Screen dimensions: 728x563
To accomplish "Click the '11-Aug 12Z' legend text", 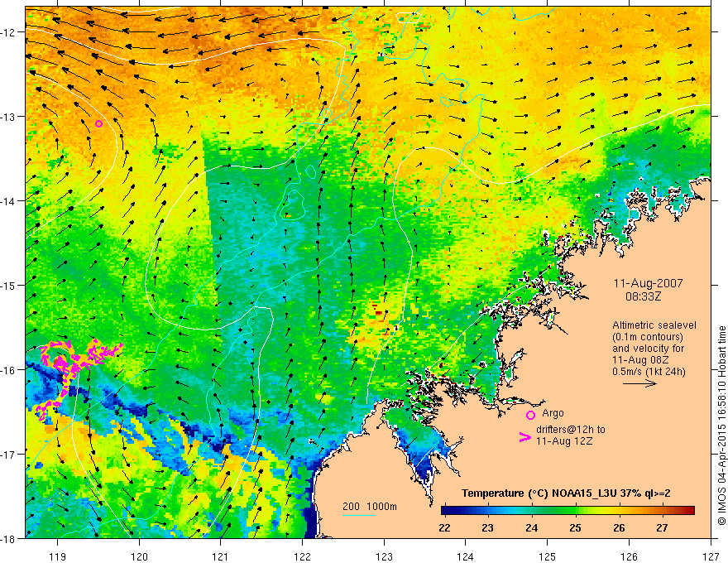I will pos(564,441).
